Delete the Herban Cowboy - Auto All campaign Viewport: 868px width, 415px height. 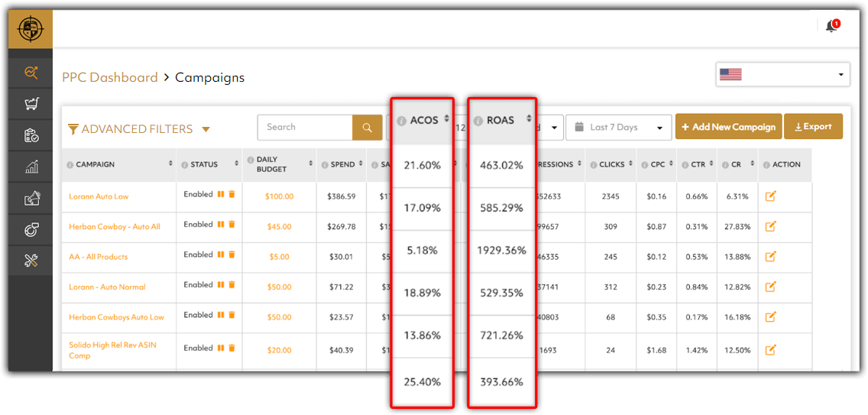tap(232, 225)
